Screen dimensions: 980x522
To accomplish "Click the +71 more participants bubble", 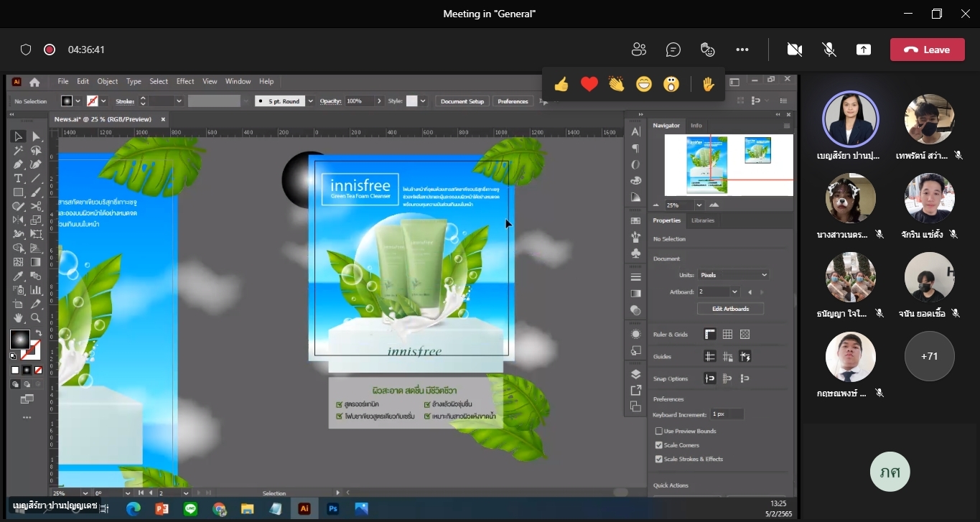I will point(930,356).
